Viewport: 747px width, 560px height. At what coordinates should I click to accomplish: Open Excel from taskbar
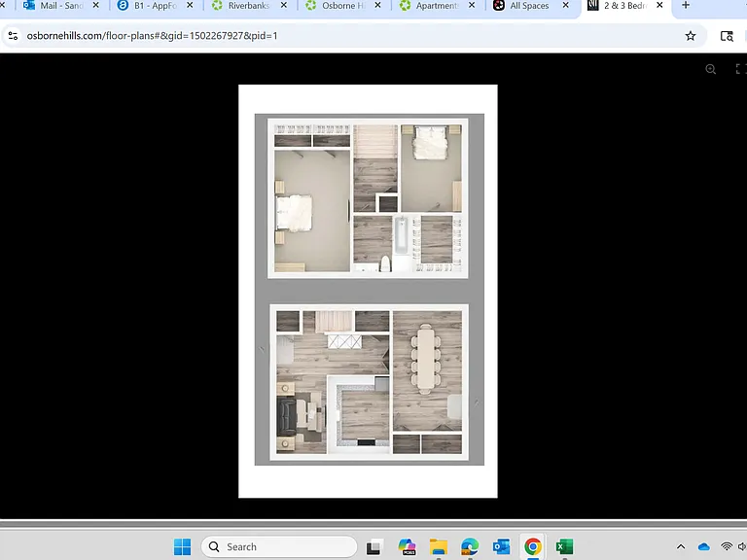(x=564, y=546)
